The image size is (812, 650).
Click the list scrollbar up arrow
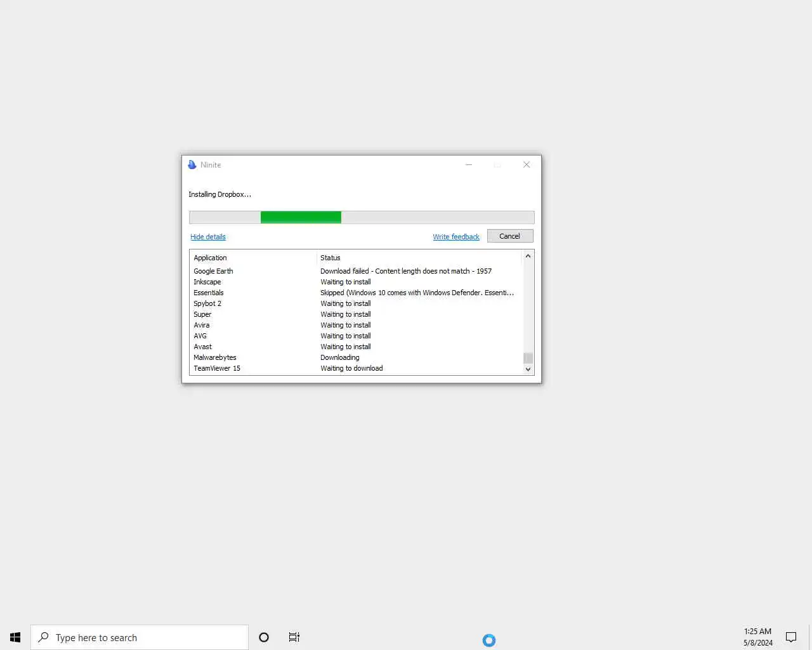pyautogui.click(x=528, y=256)
